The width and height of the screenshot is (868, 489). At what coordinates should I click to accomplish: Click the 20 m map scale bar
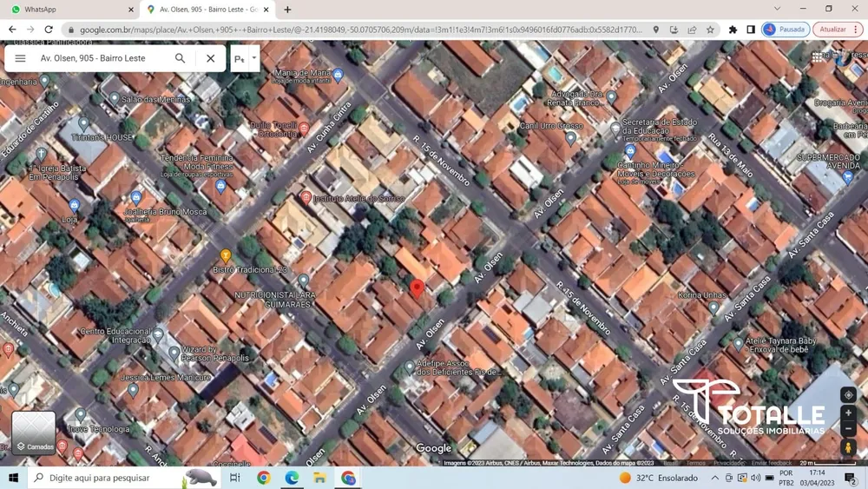[x=829, y=463]
